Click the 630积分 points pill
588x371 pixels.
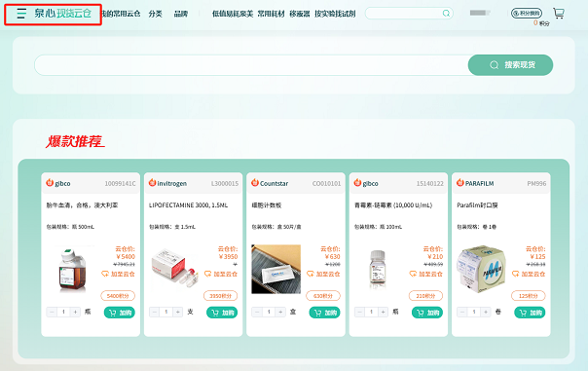[323, 296]
